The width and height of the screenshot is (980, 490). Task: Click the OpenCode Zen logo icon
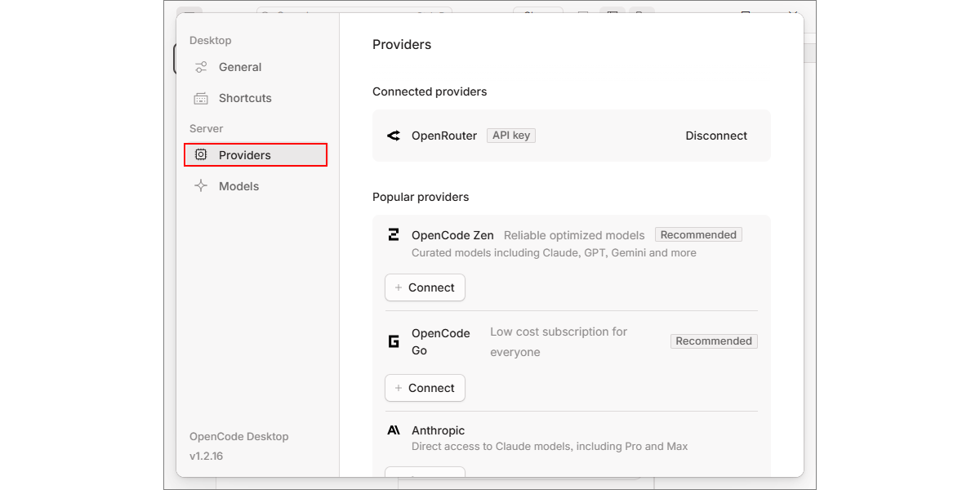394,235
